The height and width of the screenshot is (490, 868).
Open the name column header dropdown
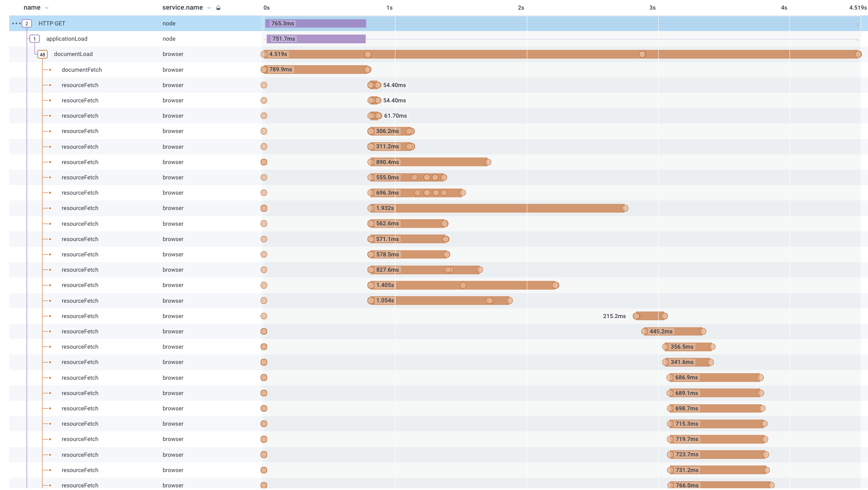(47, 7)
